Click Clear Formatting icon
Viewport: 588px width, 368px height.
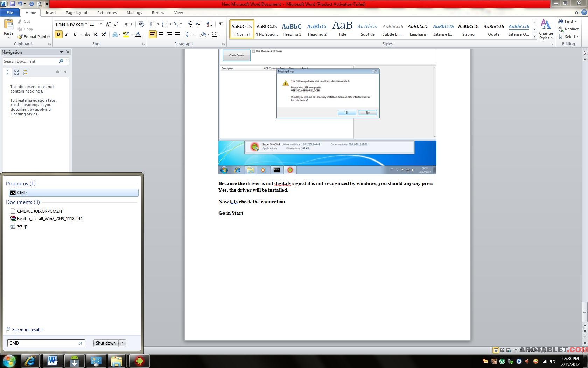pyautogui.click(x=141, y=24)
